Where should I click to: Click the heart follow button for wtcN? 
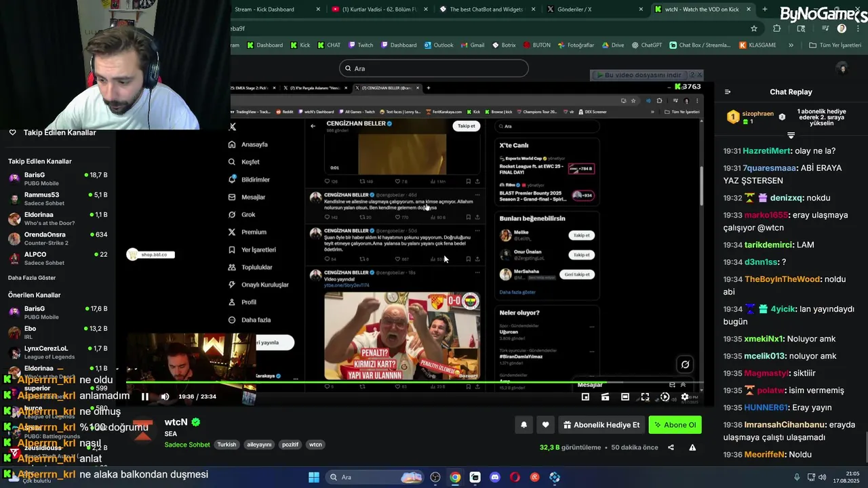point(545,425)
